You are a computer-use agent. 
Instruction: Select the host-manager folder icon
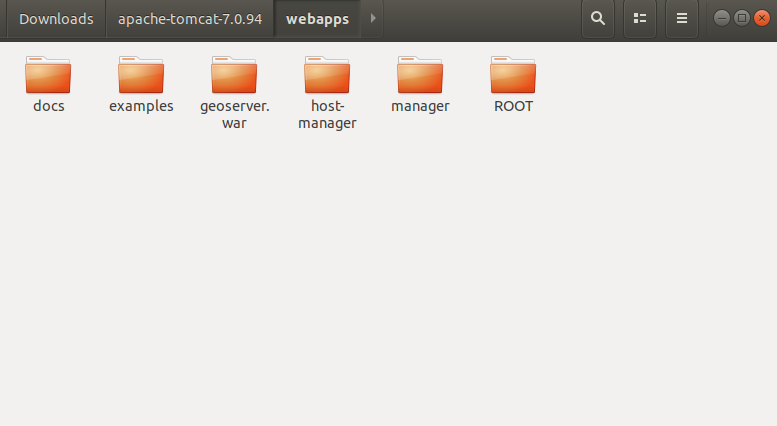(327, 75)
